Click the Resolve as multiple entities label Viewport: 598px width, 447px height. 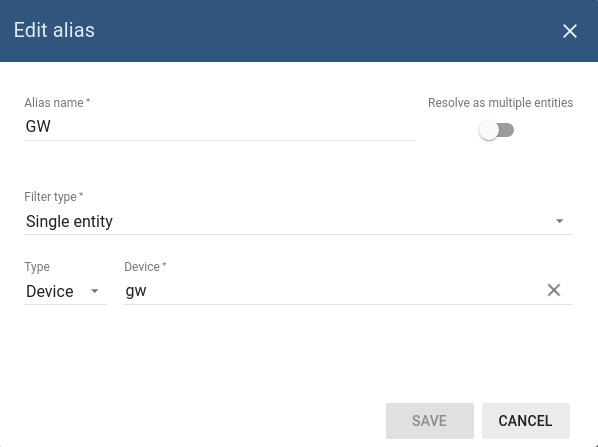click(500, 103)
